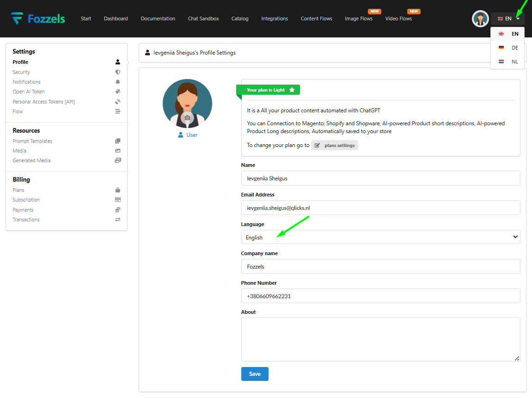Switch to the Chat Sandbox section

click(203, 18)
